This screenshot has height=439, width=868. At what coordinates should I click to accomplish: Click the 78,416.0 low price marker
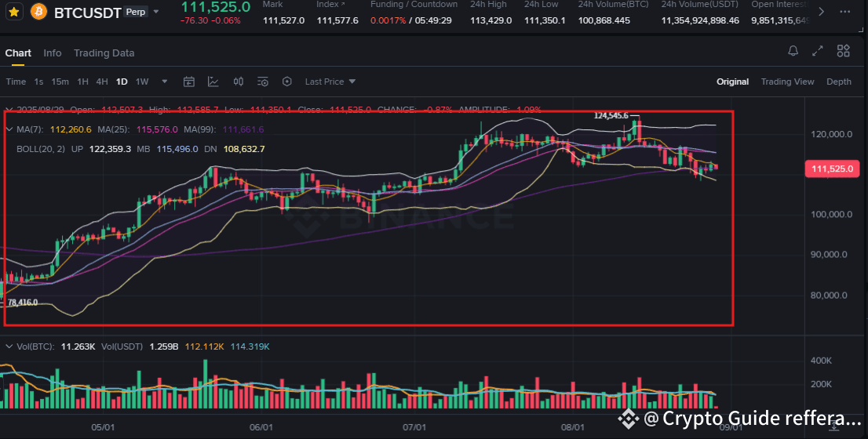point(23,303)
